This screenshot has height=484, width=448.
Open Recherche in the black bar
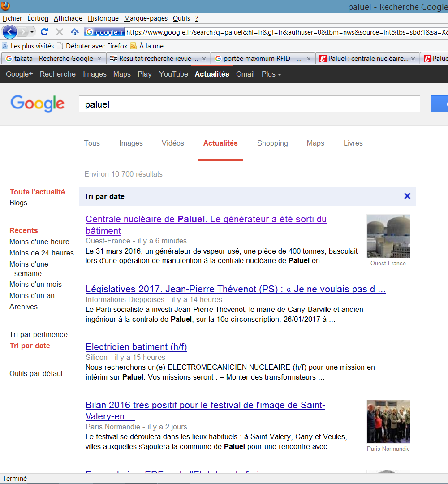(x=58, y=74)
